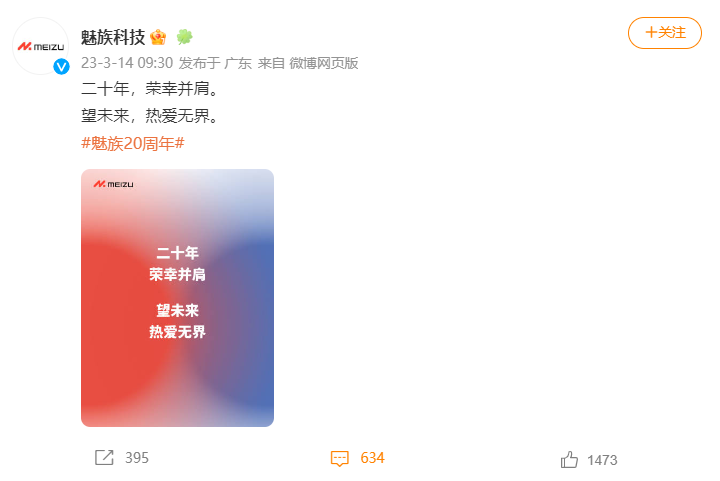Click the comment count 634

tap(372, 458)
